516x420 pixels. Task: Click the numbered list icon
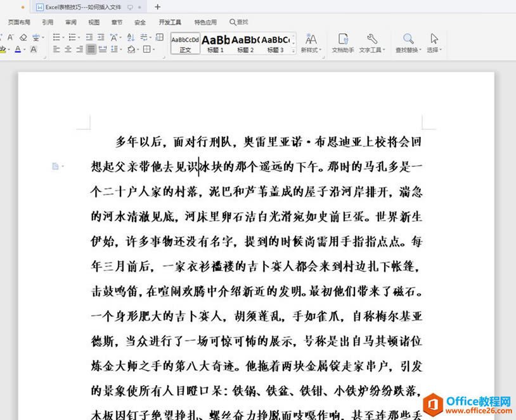click(x=72, y=37)
